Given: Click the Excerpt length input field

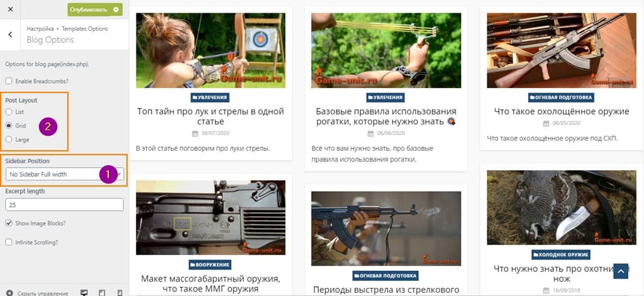Looking at the screenshot, I should pyautogui.click(x=65, y=204).
